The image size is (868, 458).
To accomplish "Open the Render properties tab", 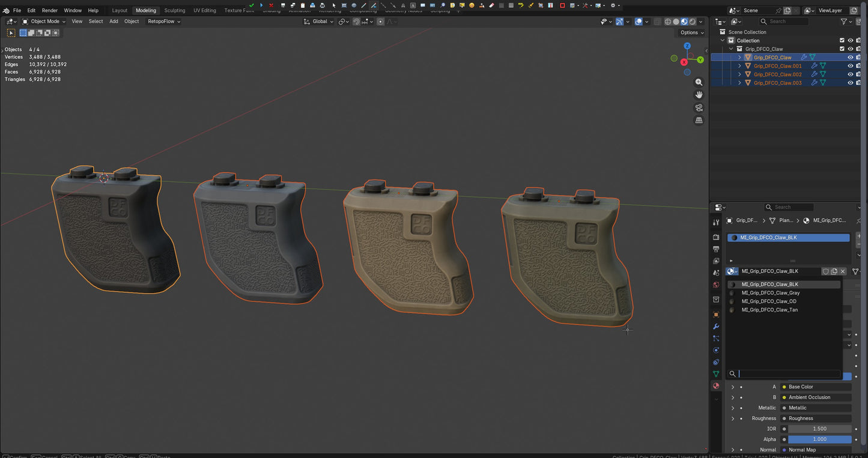I will 716,237.
